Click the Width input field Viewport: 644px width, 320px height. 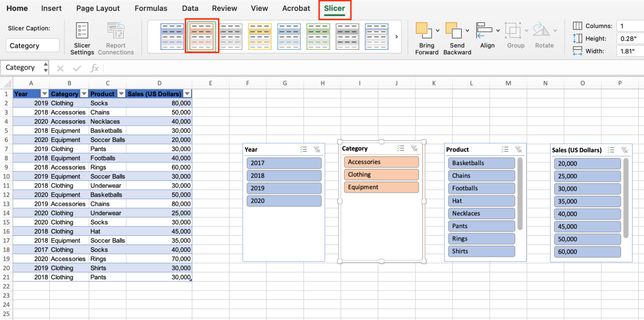point(630,50)
